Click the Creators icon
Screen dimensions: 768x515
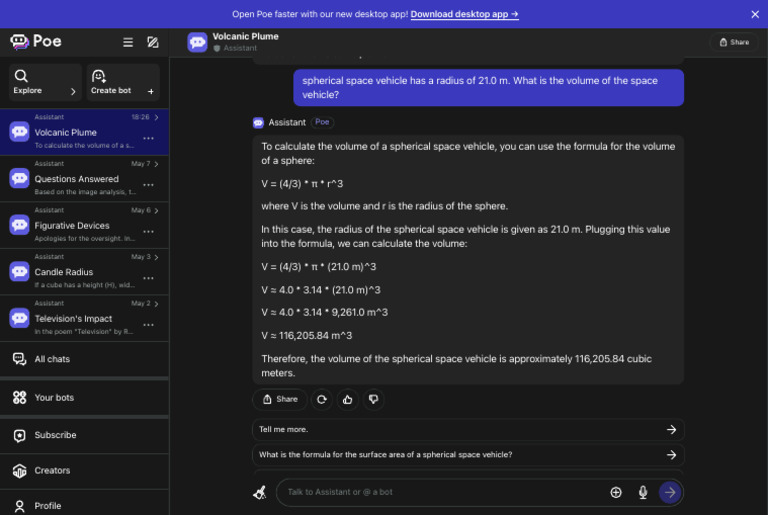pyautogui.click(x=20, y=471)
